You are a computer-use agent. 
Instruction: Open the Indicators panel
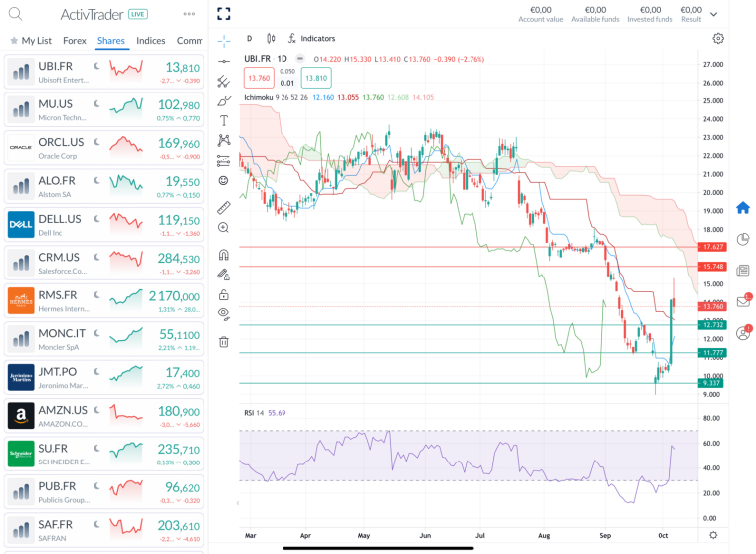tap(312, 38)
